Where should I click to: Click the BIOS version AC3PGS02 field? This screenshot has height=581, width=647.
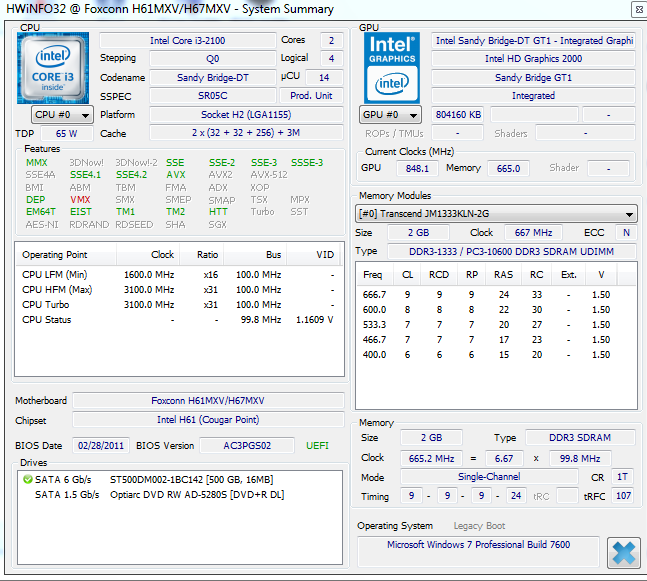pos(247,446)
